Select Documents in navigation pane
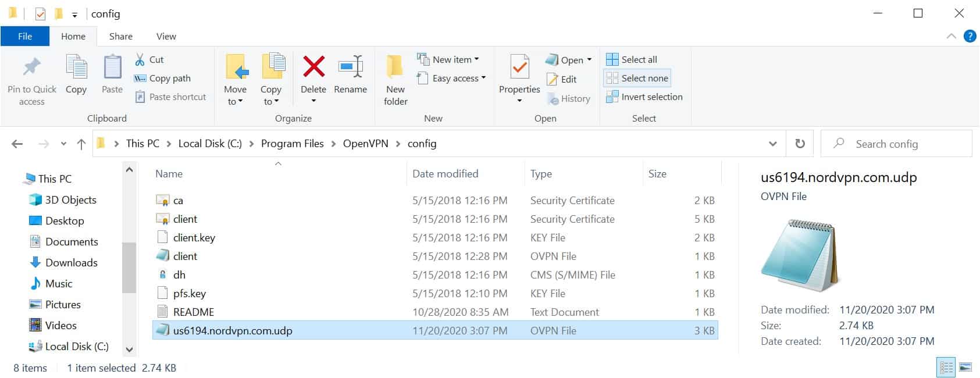 [64, 241]
